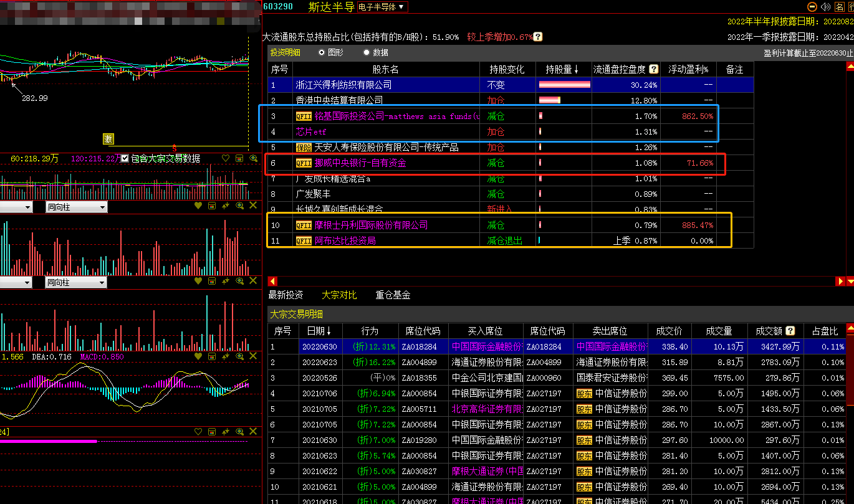Image resolution: width=854 pixels, height=504 pixels.
Task: Open the MACD panel's window settings icon
Action: [x=212, y=356]
